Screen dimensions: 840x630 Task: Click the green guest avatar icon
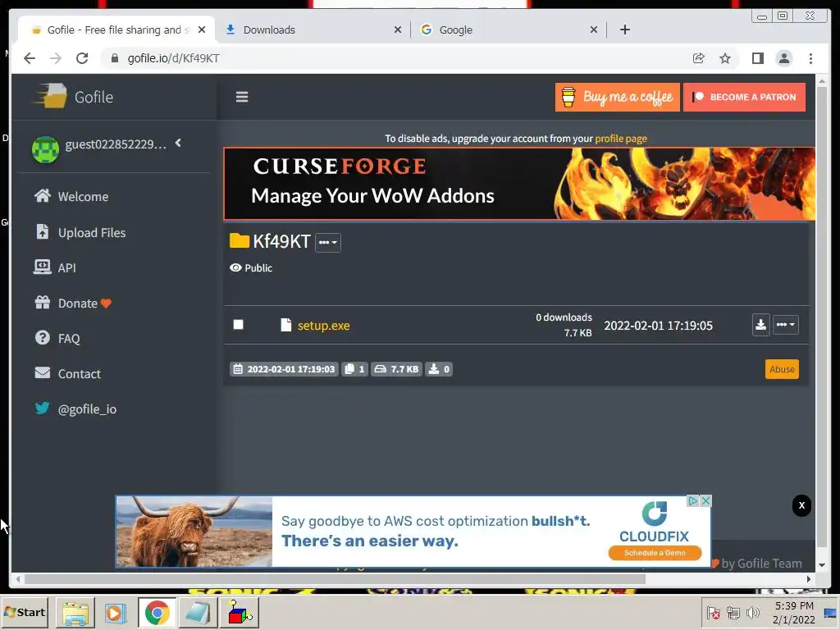45,149
